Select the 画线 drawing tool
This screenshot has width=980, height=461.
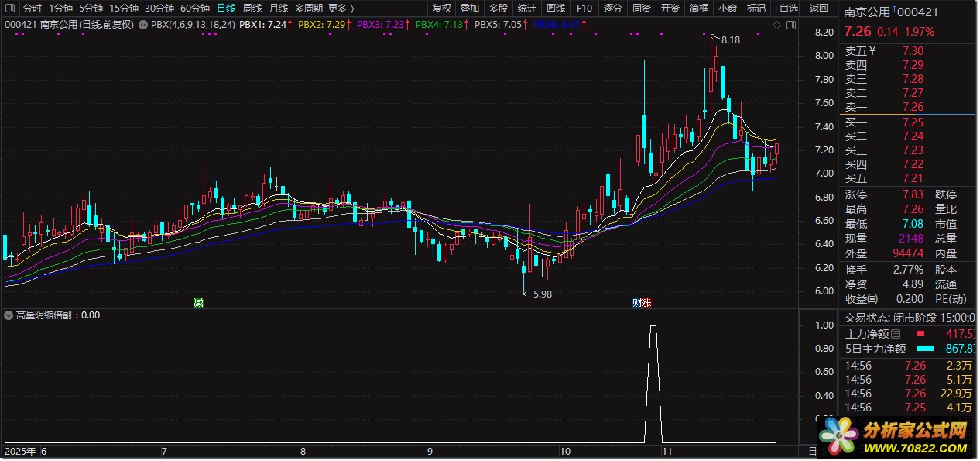click(x=556, y=9)
